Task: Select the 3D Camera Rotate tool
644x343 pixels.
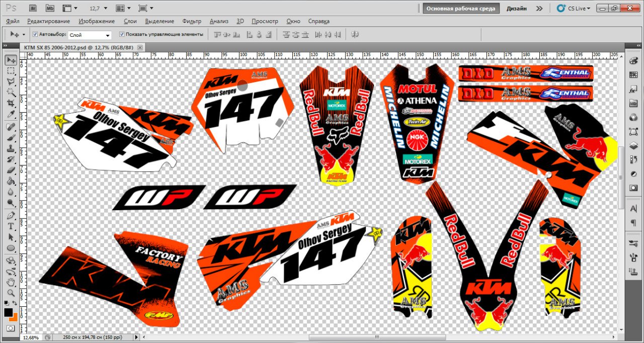Action: pos(11,272)
